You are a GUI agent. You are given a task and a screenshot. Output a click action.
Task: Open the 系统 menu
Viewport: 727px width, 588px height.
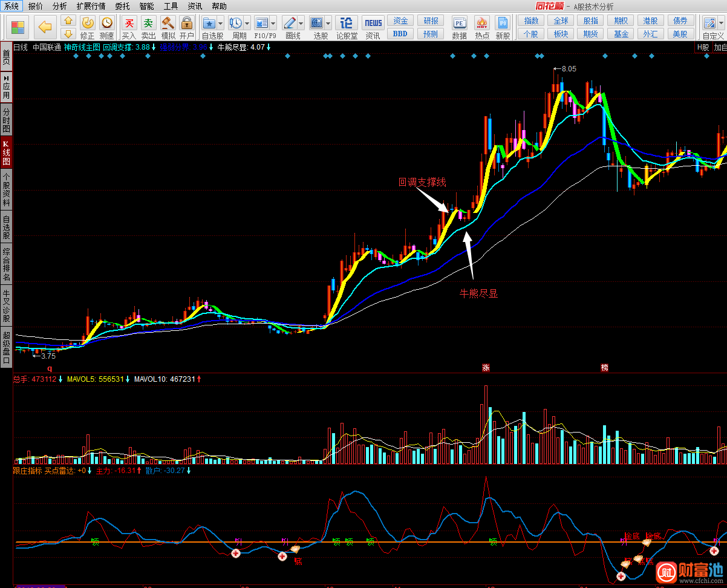[x=11, y=6]
